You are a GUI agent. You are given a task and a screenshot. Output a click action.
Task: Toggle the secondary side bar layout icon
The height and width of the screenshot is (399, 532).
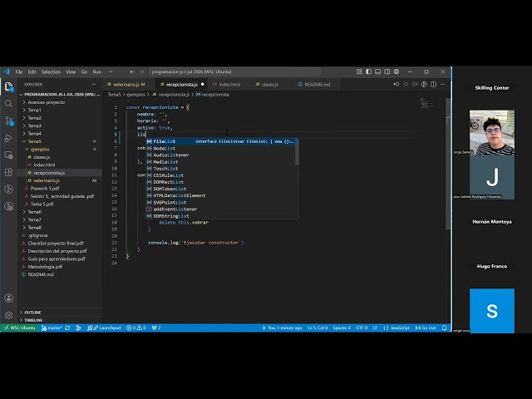click(x=387, y=71)
